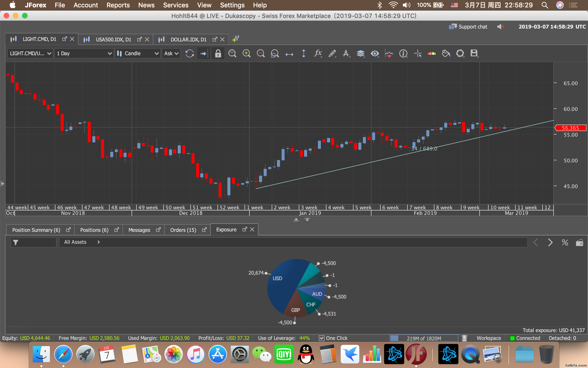The image size is (588, 368).
Task: Open the stacked layers icon menu
Action: point(361,53)
